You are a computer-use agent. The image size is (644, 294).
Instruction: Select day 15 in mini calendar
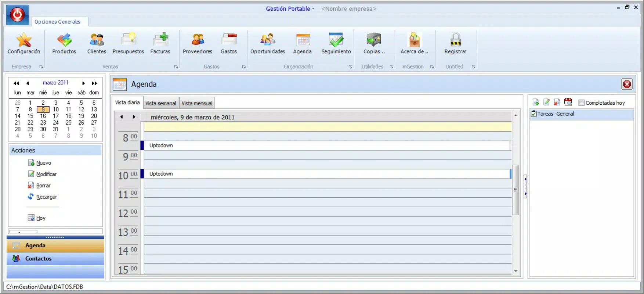30,116
